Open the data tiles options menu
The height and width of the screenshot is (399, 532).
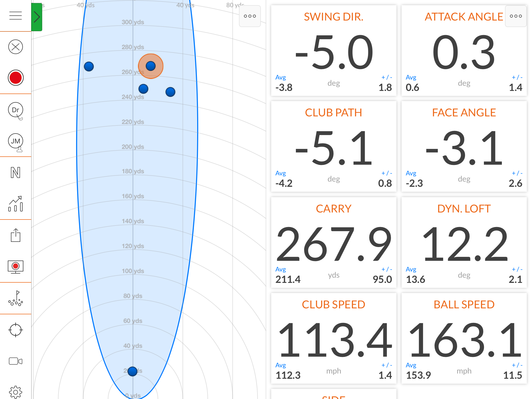[x=516, y=16]
